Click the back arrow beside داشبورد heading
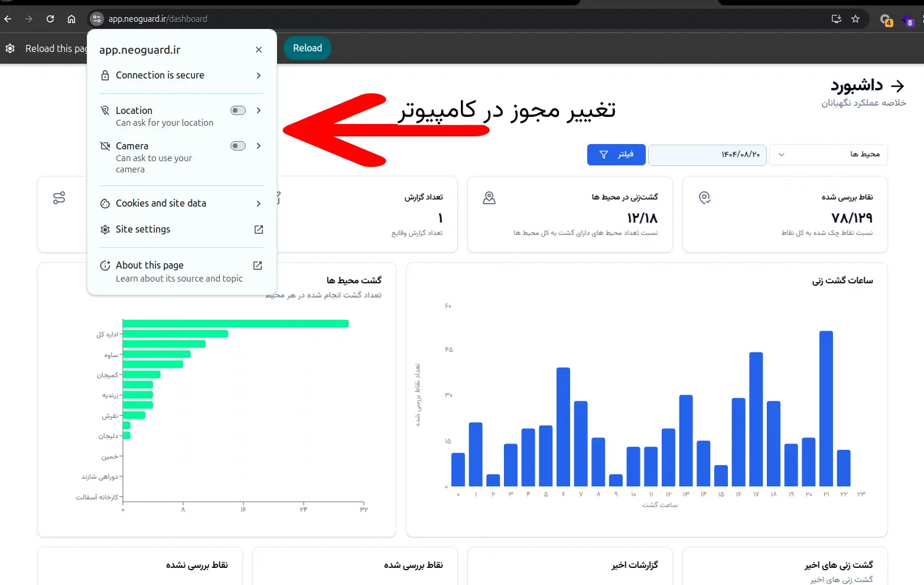Image resolution: width=924 pixels, height=585 pixels. pos(897,86)
